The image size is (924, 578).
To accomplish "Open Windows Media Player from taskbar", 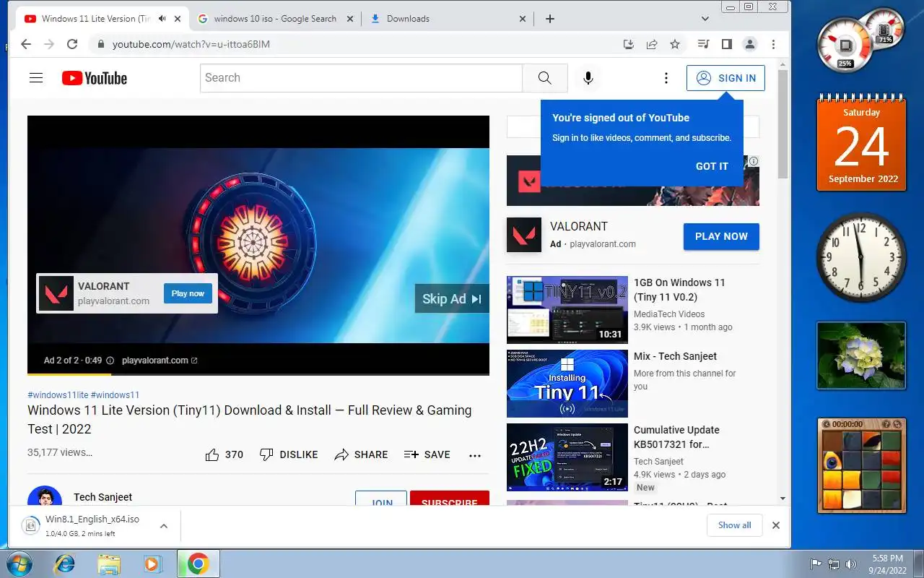I will pyautogui.click(x=153, y=564).
